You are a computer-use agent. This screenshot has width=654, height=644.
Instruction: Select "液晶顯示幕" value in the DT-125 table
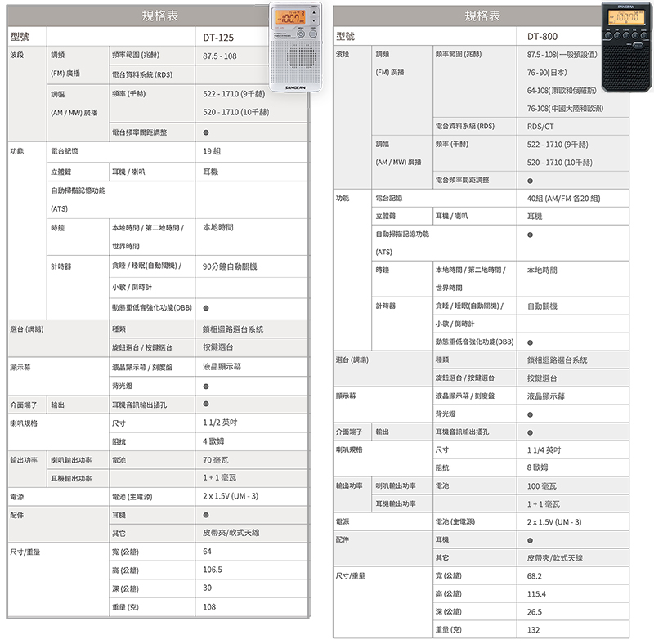point(222,367)
